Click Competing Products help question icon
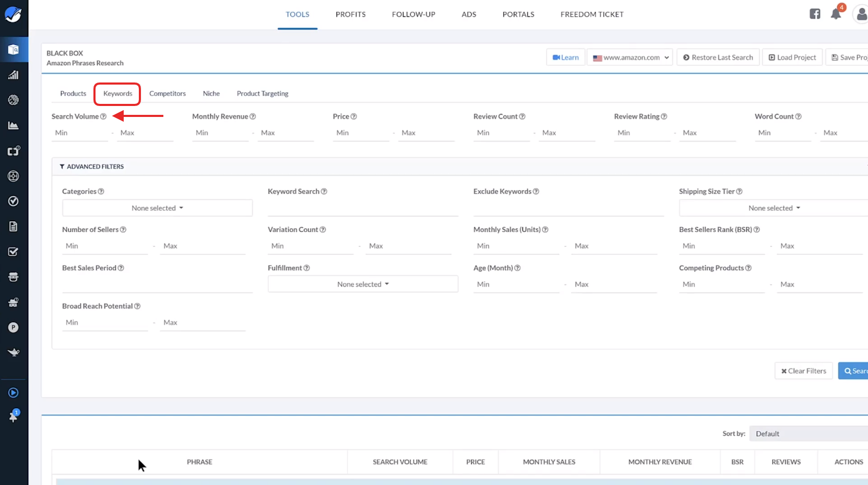 [748, 268]
